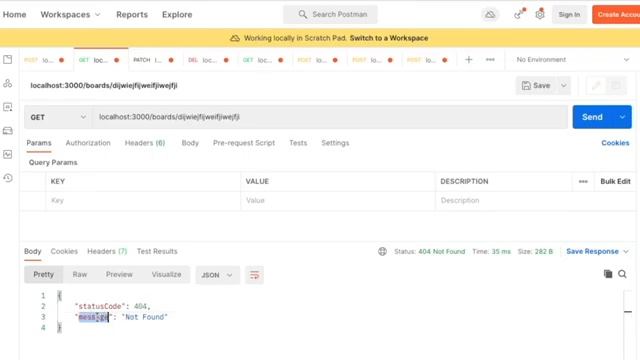Follow the Switch to a Workspace link

pos(389,38)
